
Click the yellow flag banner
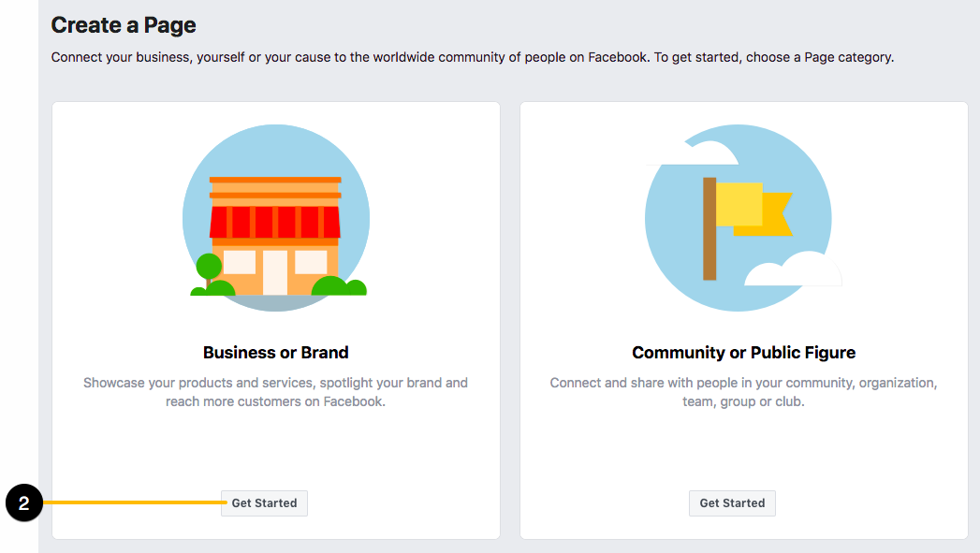tap(753, 209)
